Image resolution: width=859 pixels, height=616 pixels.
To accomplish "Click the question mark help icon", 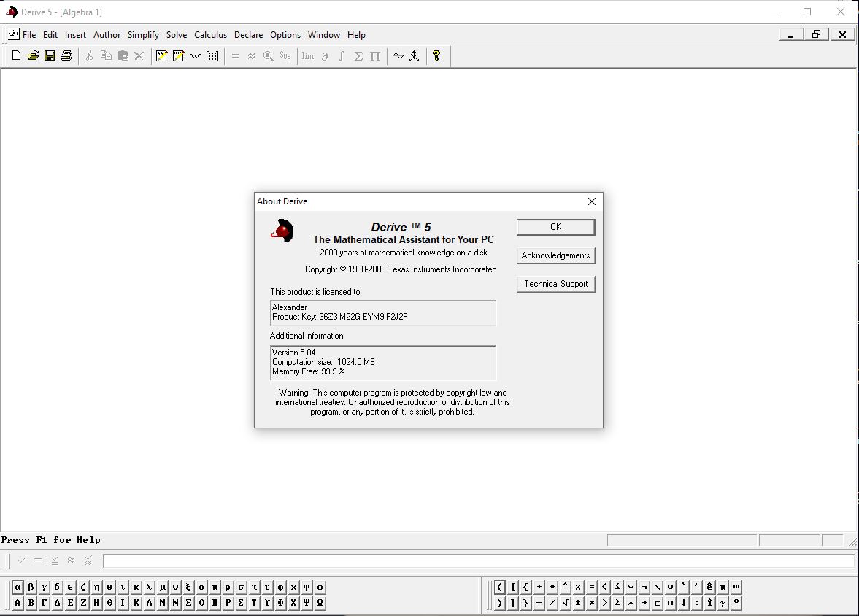I will click(x=436, y=56).
